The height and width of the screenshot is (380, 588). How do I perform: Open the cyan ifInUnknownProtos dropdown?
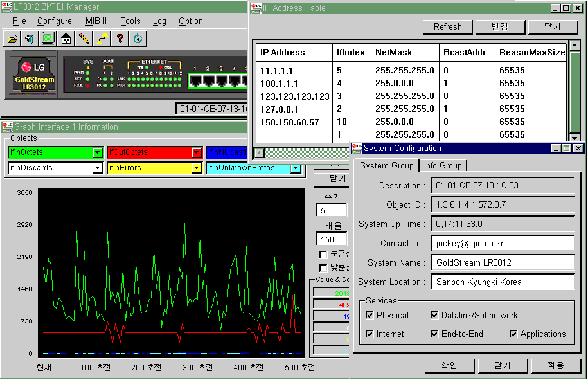pyautogui.click(x=296, y=168)
